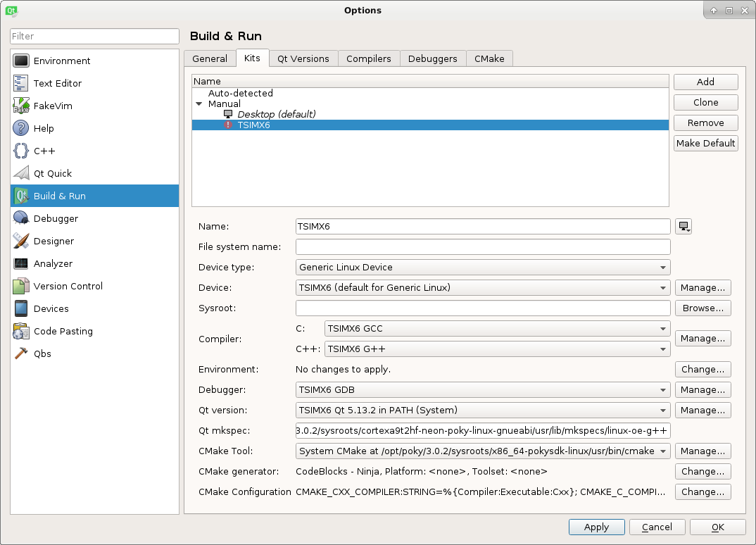Select the Qt Quick paper-plane icon
Screen dimensions: 756x545
point(21,173)
